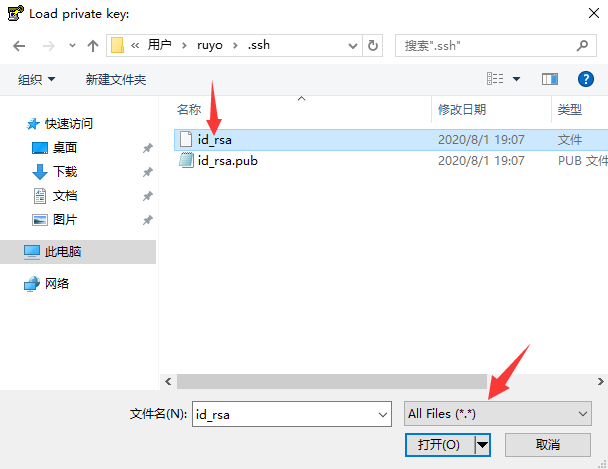
Task: Go back using the left arrow
Action: 19,46
